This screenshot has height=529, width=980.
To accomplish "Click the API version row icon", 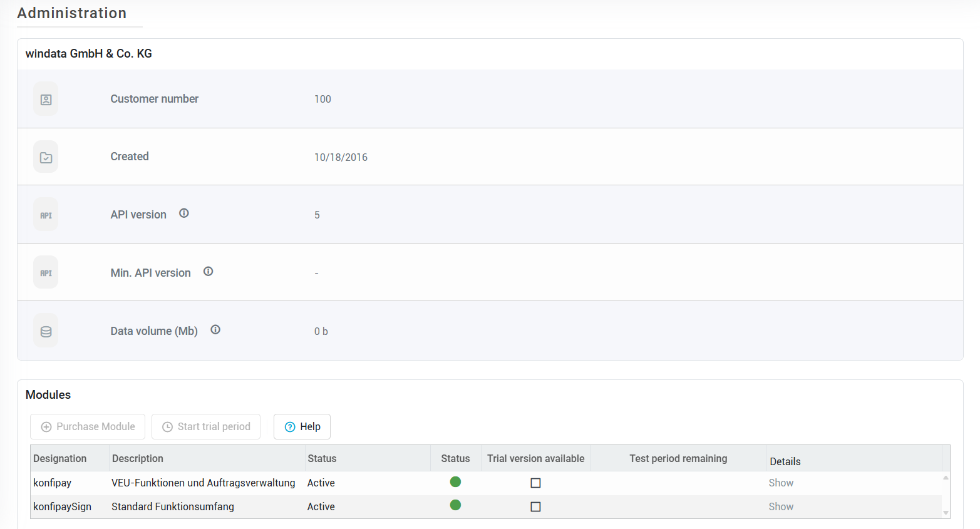I will click(x=46, y=215).
